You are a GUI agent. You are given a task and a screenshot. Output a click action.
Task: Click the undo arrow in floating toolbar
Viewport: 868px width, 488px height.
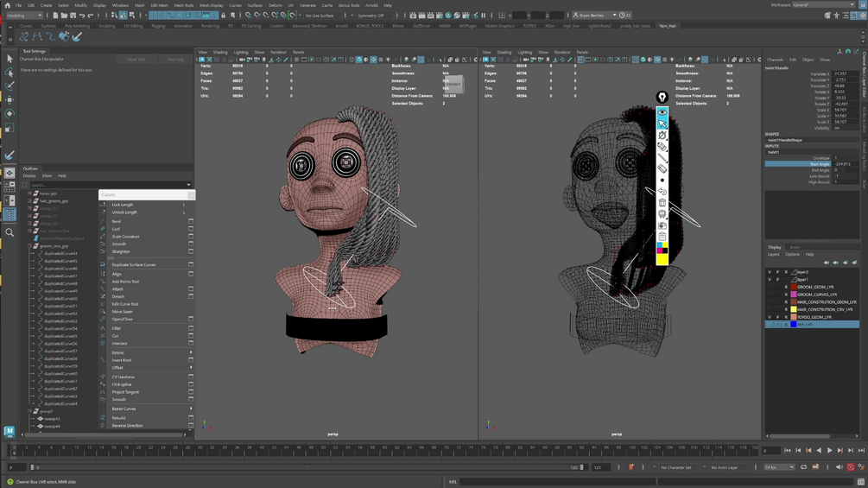tap(662, 192)
